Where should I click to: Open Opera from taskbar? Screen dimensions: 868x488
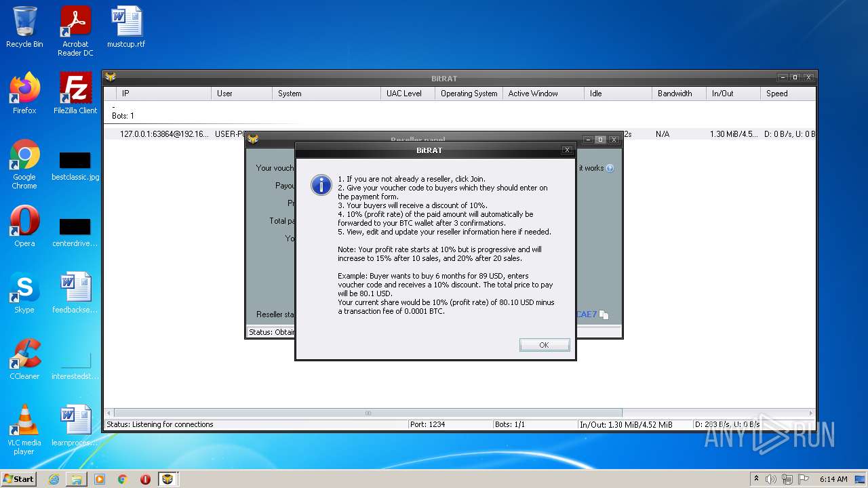pos(145,479)
